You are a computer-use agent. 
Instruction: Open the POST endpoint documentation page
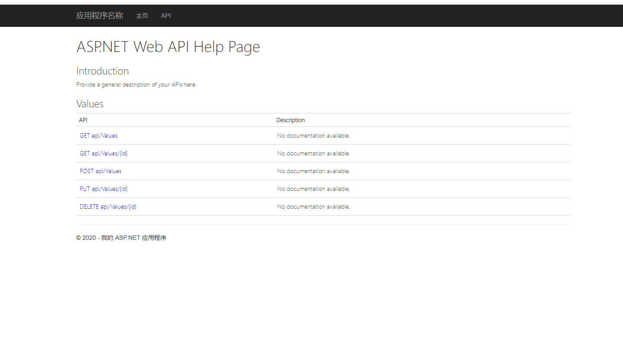(100, 171)
